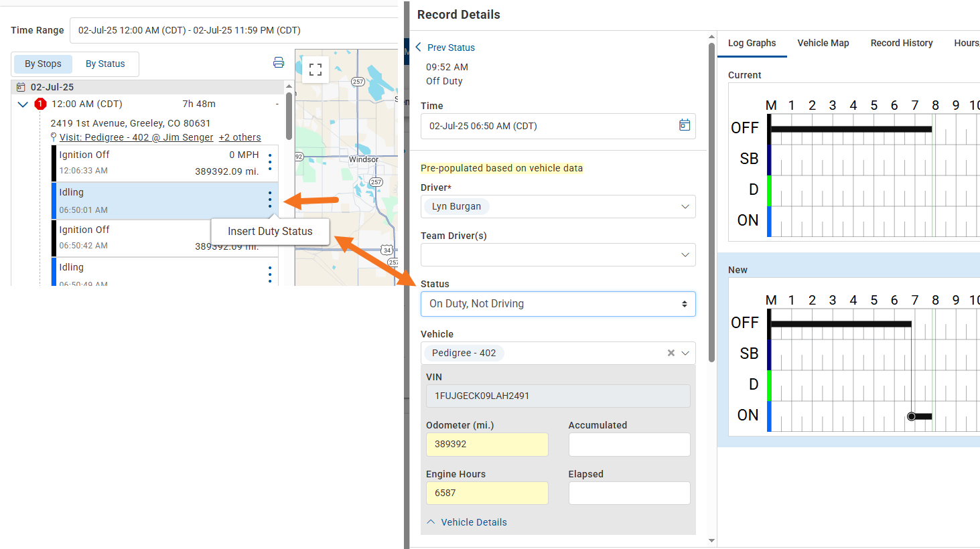Click the 7h 48m duration text

point(199,104)
